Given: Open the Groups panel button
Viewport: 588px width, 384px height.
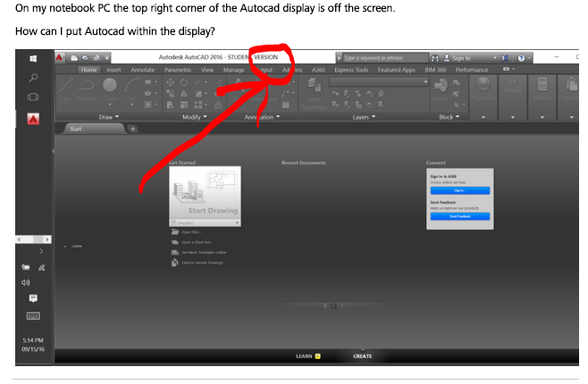Looking at the screenshot, I should [513, 87].
